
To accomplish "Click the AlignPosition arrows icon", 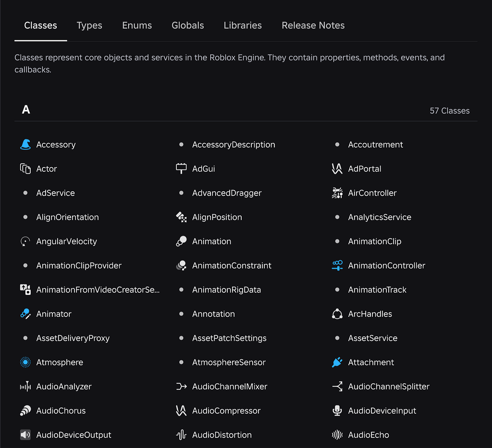I will [x=181, y=217].
